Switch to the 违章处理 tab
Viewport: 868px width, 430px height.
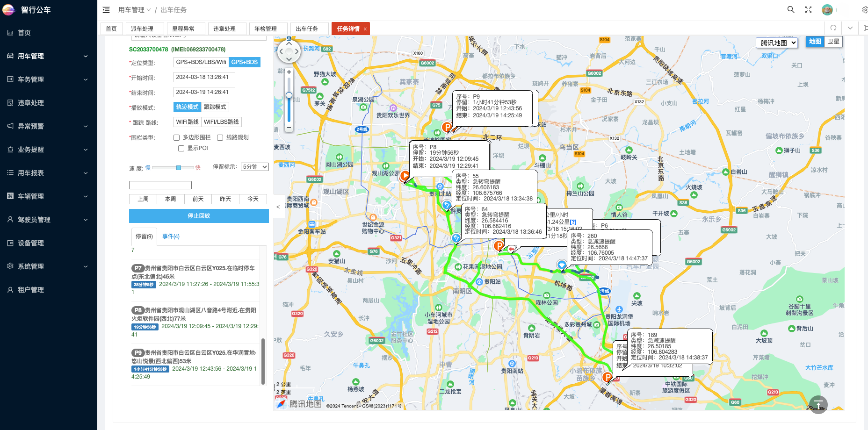[227, 29]
